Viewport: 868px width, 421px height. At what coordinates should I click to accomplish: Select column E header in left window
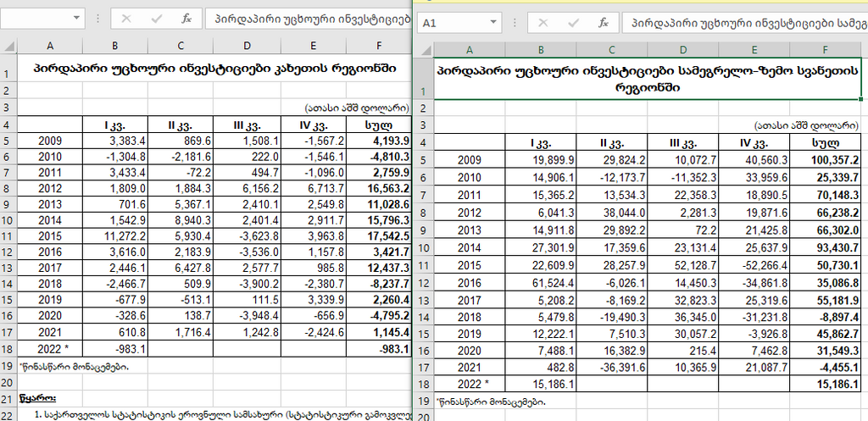pyautogui.click(x=314, y=46)
